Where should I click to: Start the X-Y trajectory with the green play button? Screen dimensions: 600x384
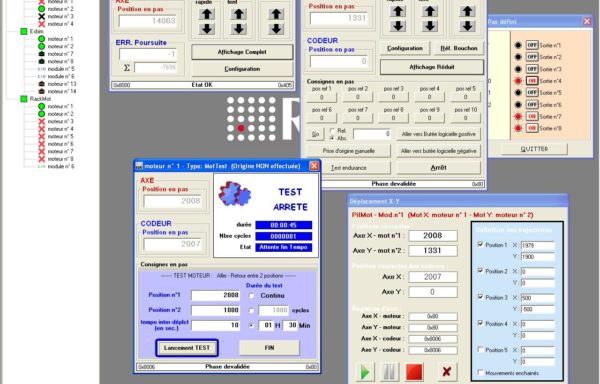tap(365, 372)
